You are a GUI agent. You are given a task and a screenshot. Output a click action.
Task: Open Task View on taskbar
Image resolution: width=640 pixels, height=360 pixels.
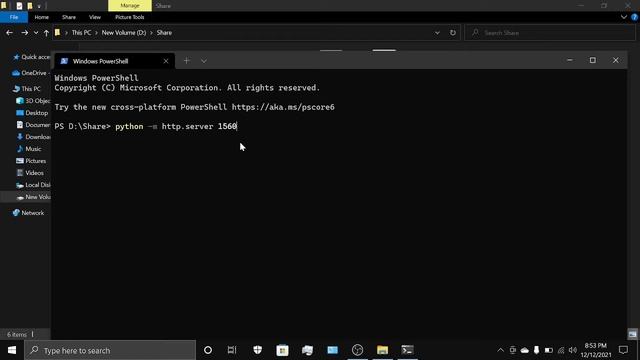pos(232,350)
